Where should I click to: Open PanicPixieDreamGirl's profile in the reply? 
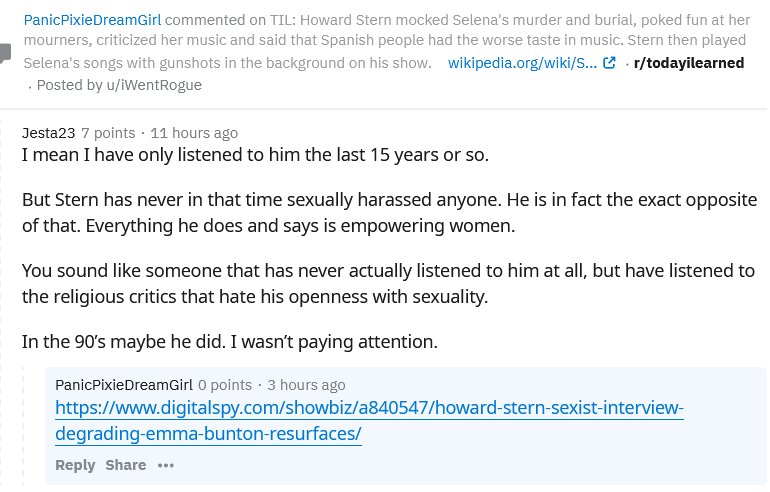coord(123,385)
